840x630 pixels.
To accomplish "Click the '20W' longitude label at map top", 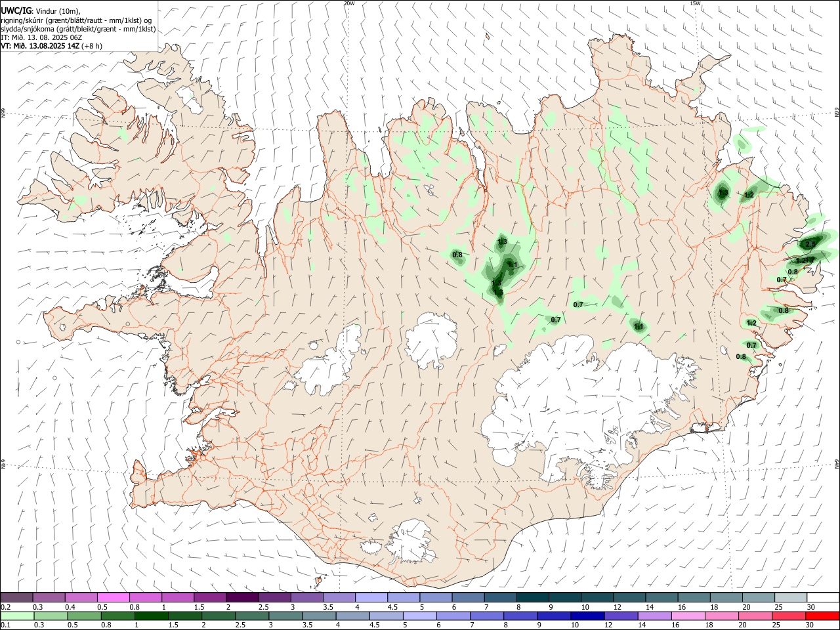I will [349, 3].
